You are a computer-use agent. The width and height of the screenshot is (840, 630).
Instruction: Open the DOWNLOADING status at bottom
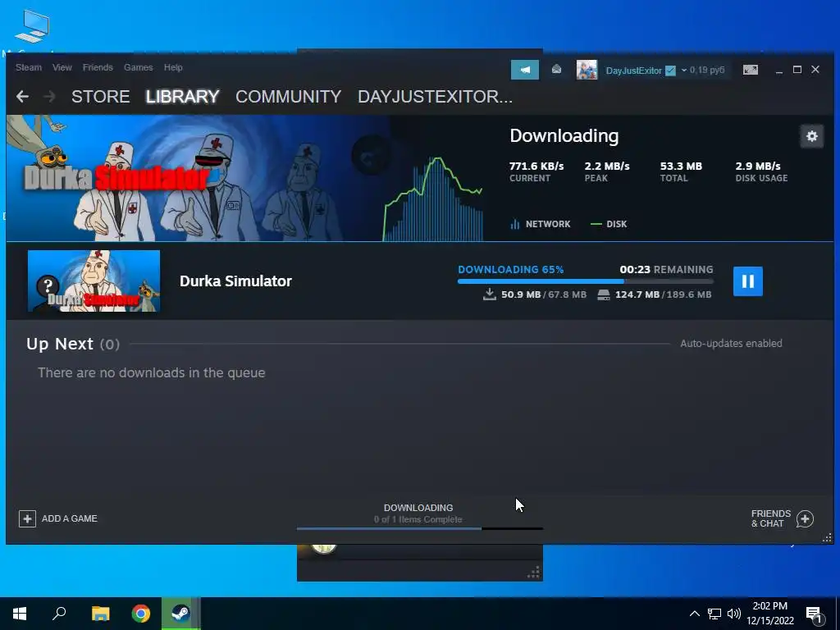(418, 514)
